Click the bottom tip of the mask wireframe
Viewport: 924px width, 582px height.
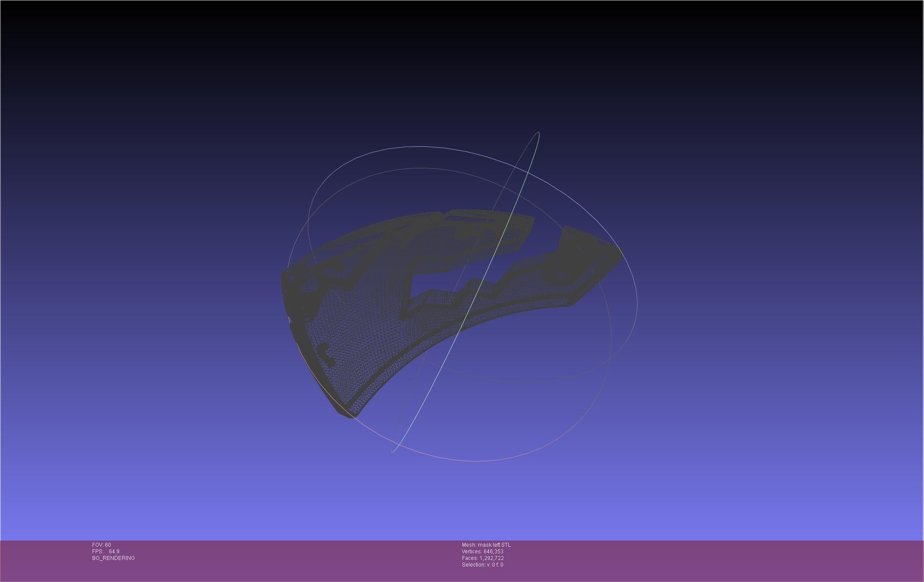pos(351,415)
